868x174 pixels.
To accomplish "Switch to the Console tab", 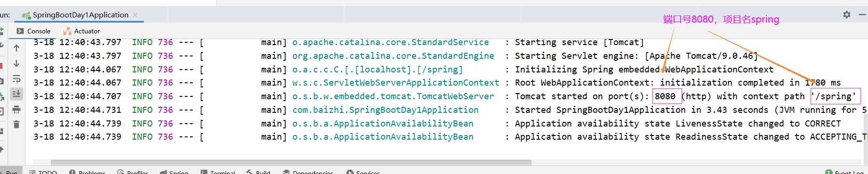I will click(33, 31).
